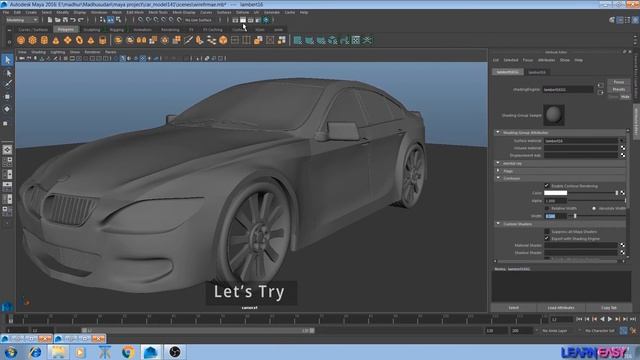Image resolution: width=640 pixels, height=360 pixels.
Task: Open the Edit Mesh menu
Action: 135,12
